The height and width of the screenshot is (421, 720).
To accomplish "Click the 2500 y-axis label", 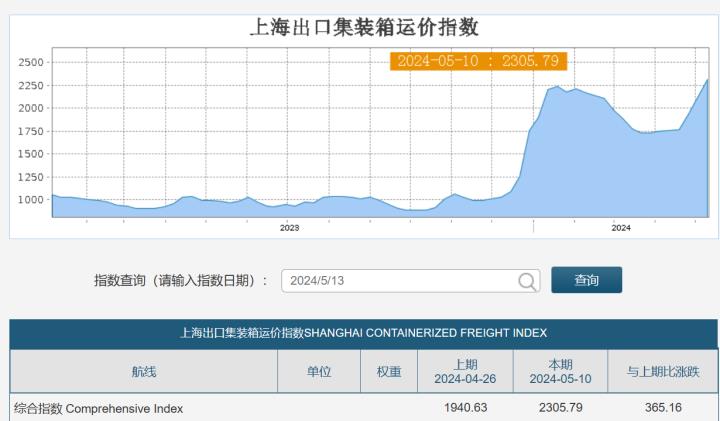I will pos(31,62).
